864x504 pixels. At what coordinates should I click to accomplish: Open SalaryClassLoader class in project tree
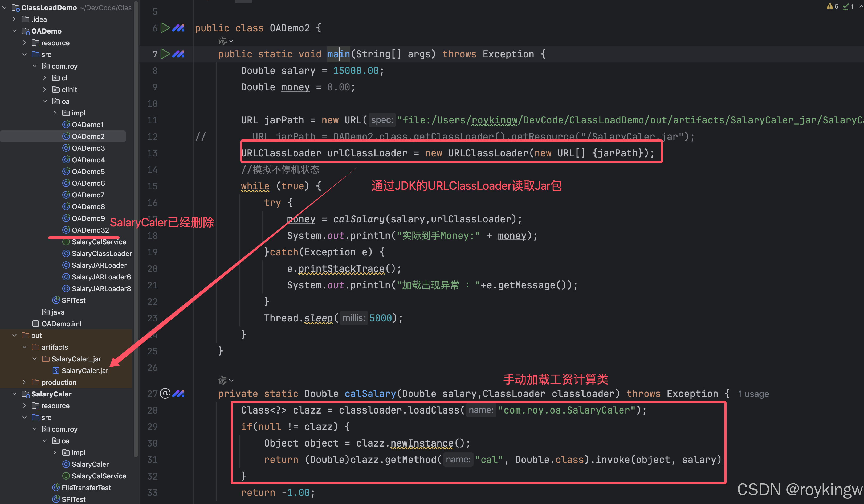tap(101, 254)
